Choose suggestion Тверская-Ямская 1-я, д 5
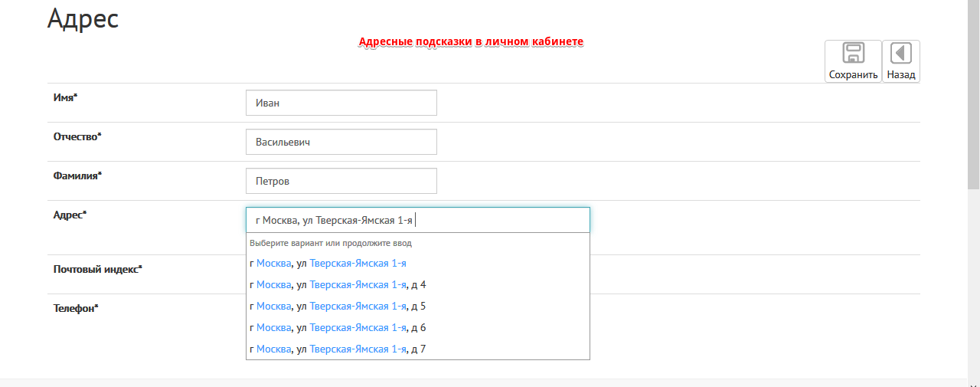 pyautogui.click(x=418, y=306)
